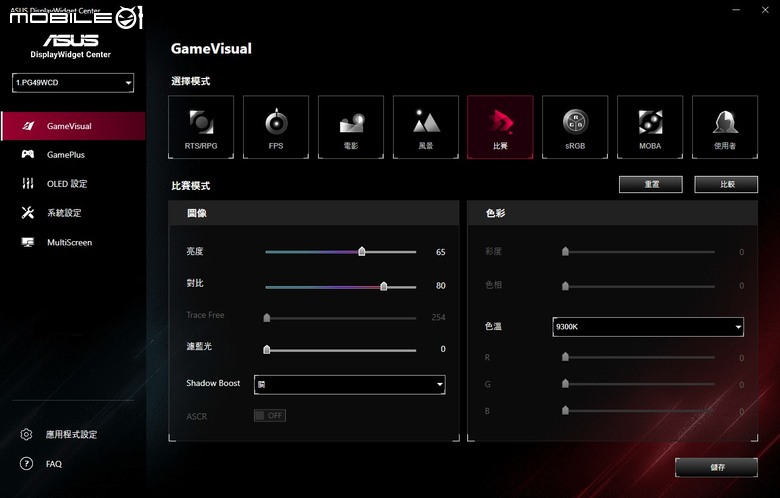Viewport: 780px width, 498px height.
Task: Click the Trace Free slider handle
Action: [267, 317]
